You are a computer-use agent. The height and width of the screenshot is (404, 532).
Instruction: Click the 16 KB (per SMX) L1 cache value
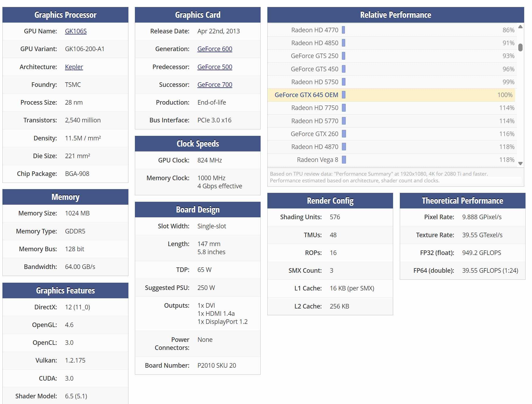point(352,288)
